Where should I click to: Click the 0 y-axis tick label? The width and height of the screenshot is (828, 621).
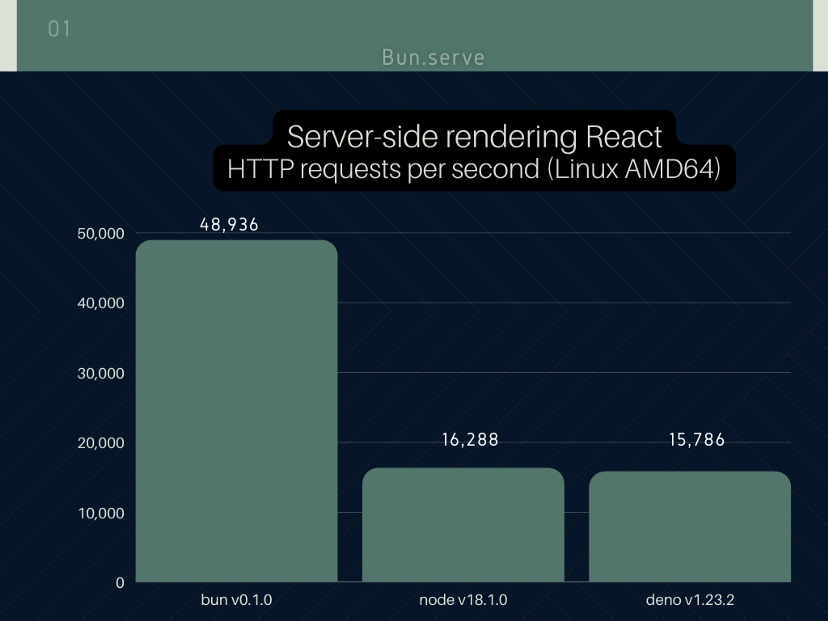120,583
